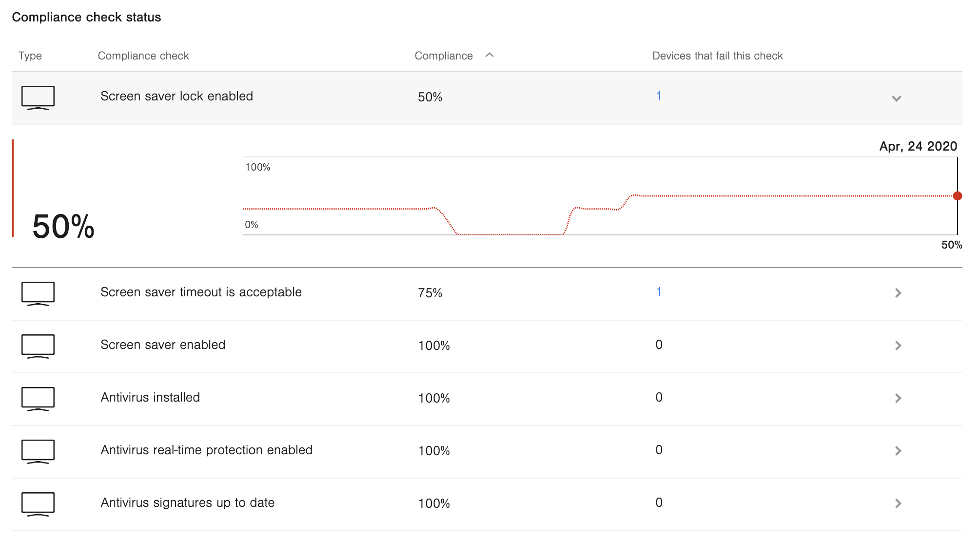Viewport: 980px width, 540px height.
Task: Click monitor icon for Antivirus signatures row
Action: pos(38,504)
